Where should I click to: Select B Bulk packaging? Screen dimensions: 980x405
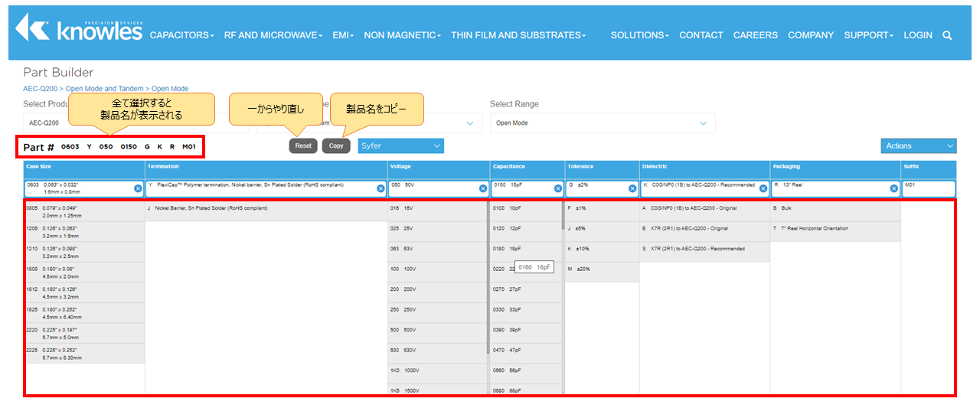pyautogui.click(x=835, y=211)
